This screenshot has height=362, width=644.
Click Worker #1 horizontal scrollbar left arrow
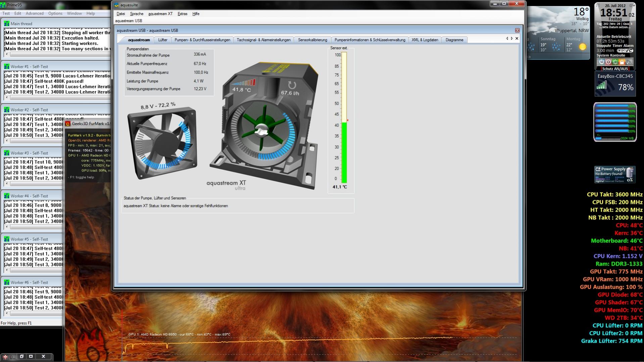coord(7,98)
